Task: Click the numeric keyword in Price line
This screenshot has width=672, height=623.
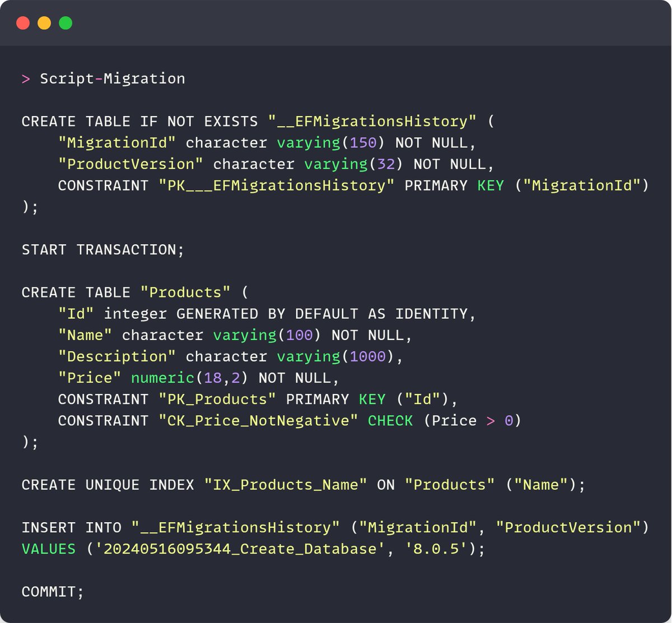Action: (163, 378)
